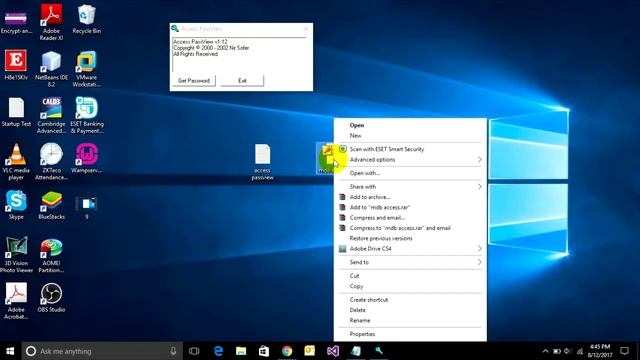Open File Explorer from the taskbar
Image resolution: width=640 pixels, height=360 pixels.
[241, 351]
